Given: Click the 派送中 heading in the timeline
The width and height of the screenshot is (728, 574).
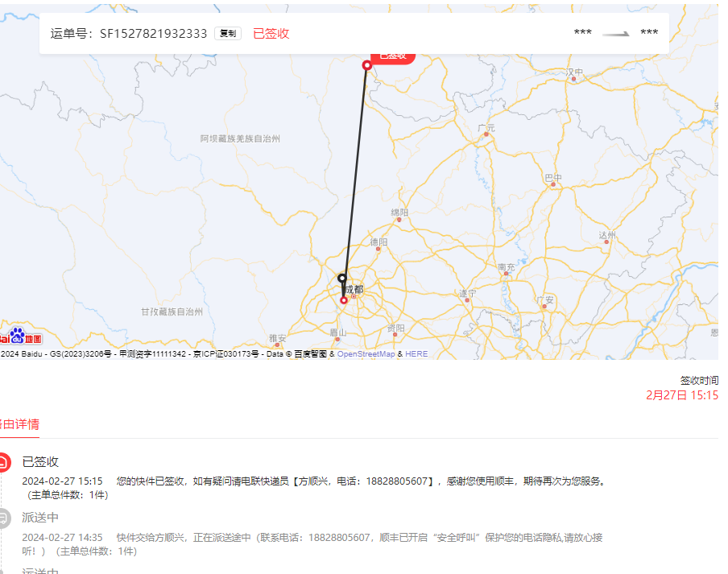Looking at the screenshot, I should click(40, 518).
